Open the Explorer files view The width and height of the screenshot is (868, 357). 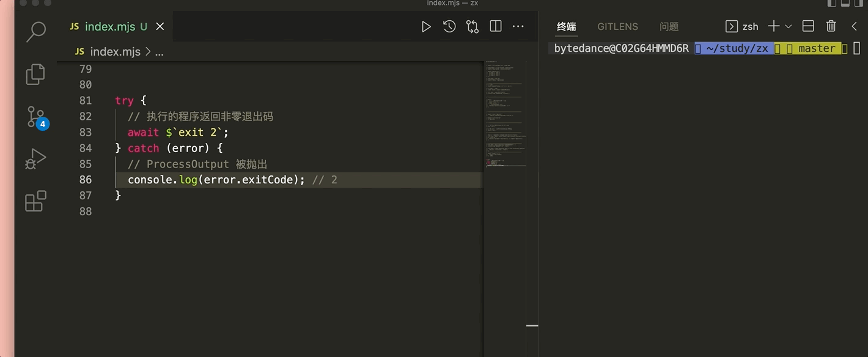(x=35, y=74)
